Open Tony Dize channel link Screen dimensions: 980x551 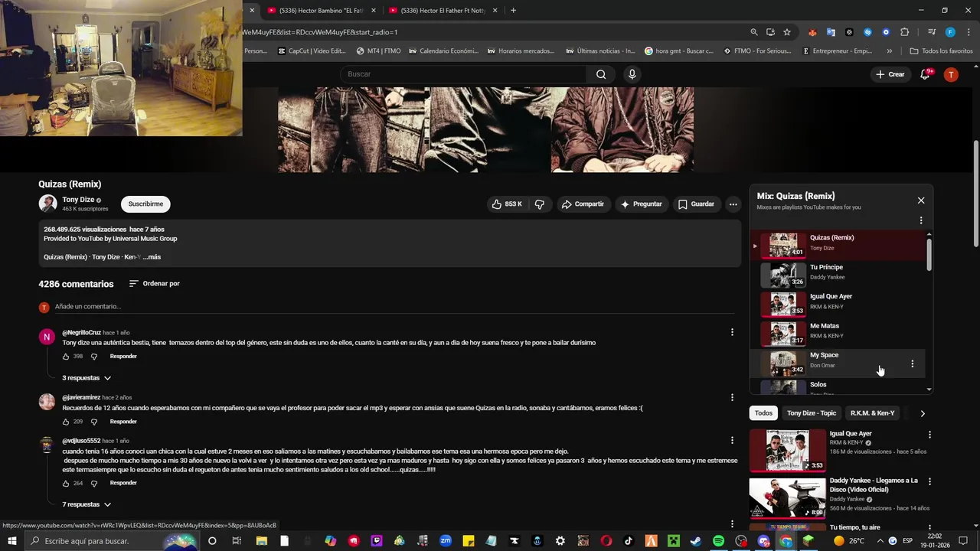[78, 200]
